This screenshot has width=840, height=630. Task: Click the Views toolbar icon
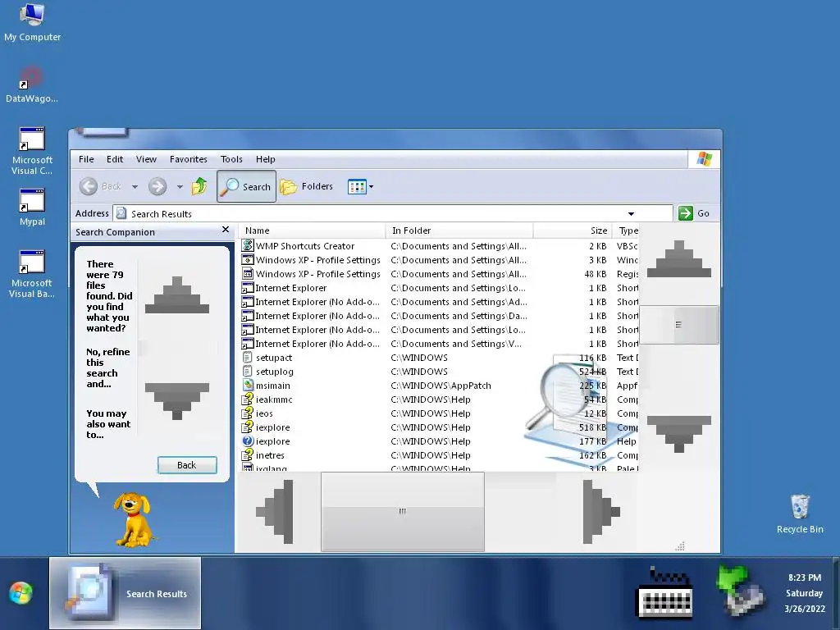[x=357, y=186]
